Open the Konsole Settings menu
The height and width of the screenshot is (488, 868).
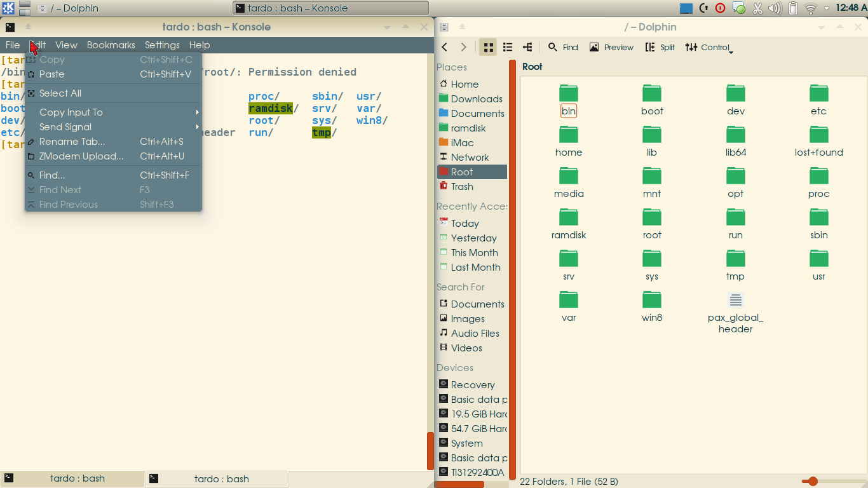pos(162,44)
